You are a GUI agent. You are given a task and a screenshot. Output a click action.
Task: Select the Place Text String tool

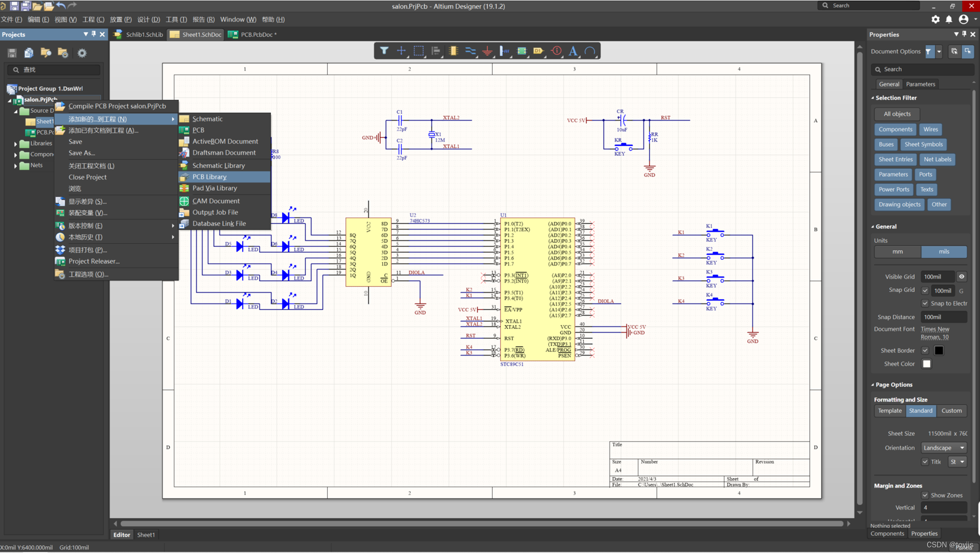click(x=573, y=51)
